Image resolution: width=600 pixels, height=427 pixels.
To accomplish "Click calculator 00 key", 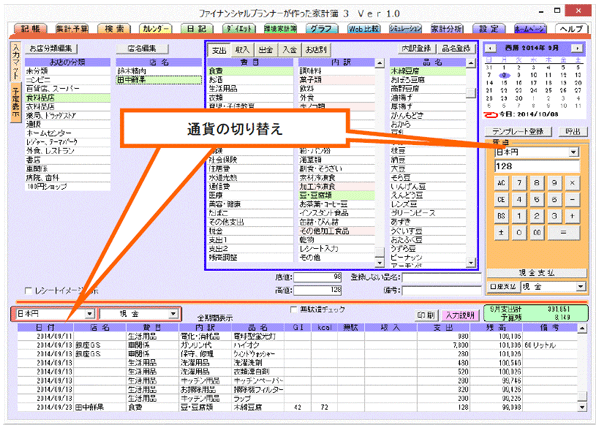I will 536,232.
